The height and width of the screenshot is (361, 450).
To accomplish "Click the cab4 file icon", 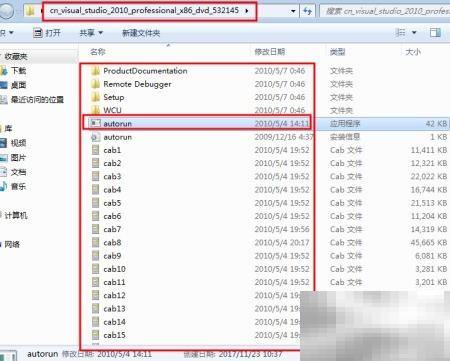I will tap(95, 190).
